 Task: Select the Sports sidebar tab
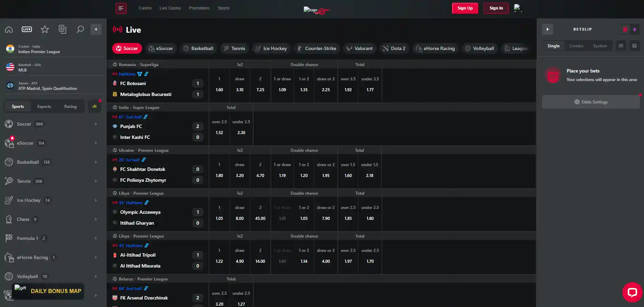[x=18, y=107]
